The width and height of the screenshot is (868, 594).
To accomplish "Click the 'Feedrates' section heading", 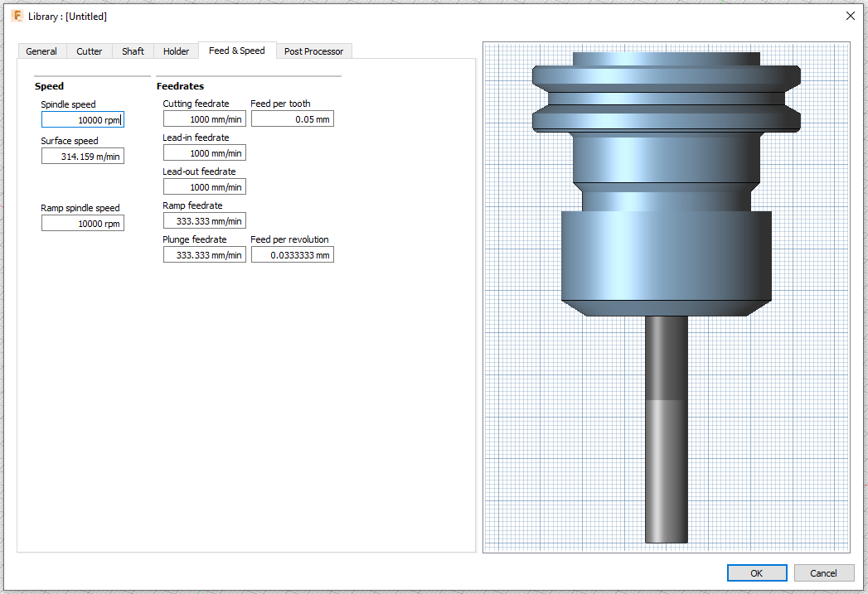I will pyautogui.click(x=180, y=86).
